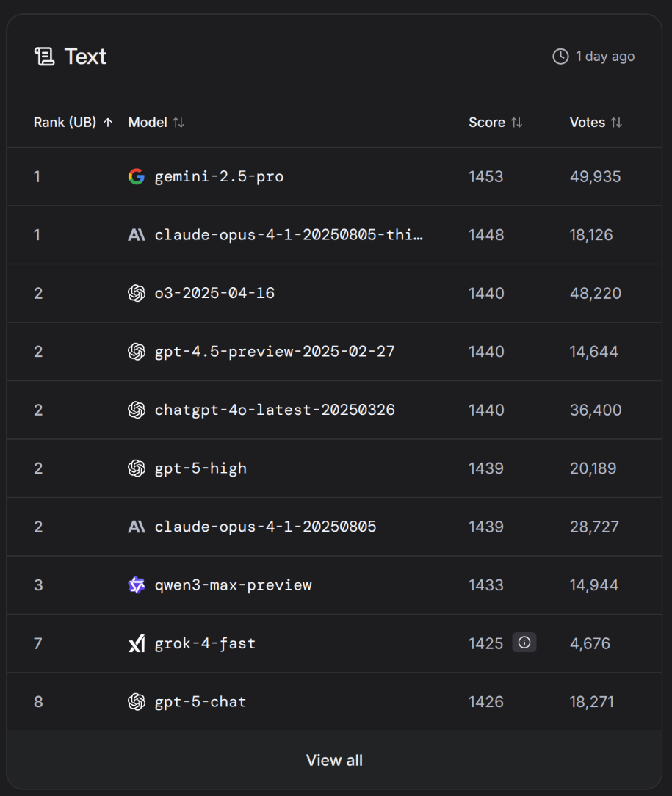Click the clock icon near '1 day ago'
The image size is (672, 796).
[560, 57]
